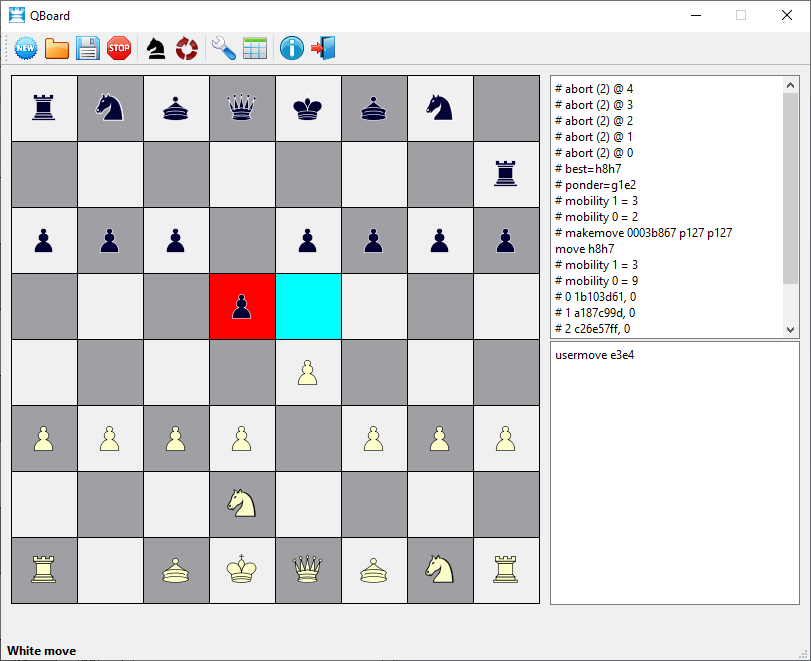
Task: Select the white rook in bottom-left corner
Action: click(44, 570)
